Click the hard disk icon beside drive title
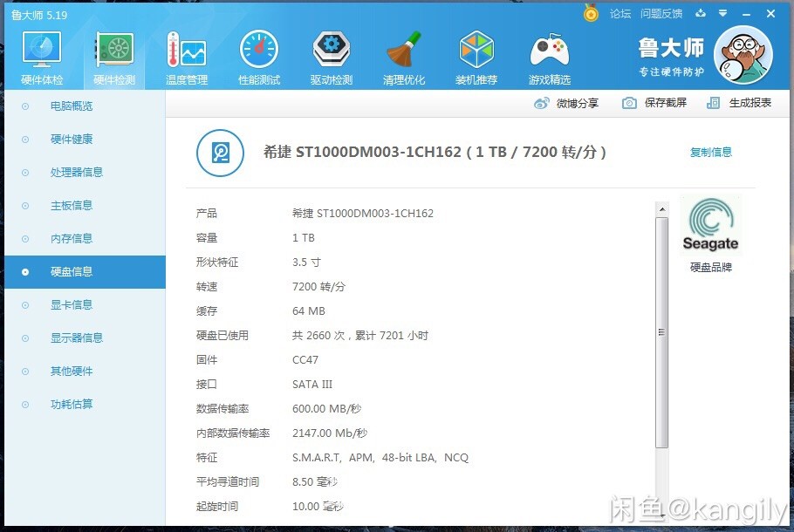The width and height of the screenshot is (794, 532). [220, 153]
